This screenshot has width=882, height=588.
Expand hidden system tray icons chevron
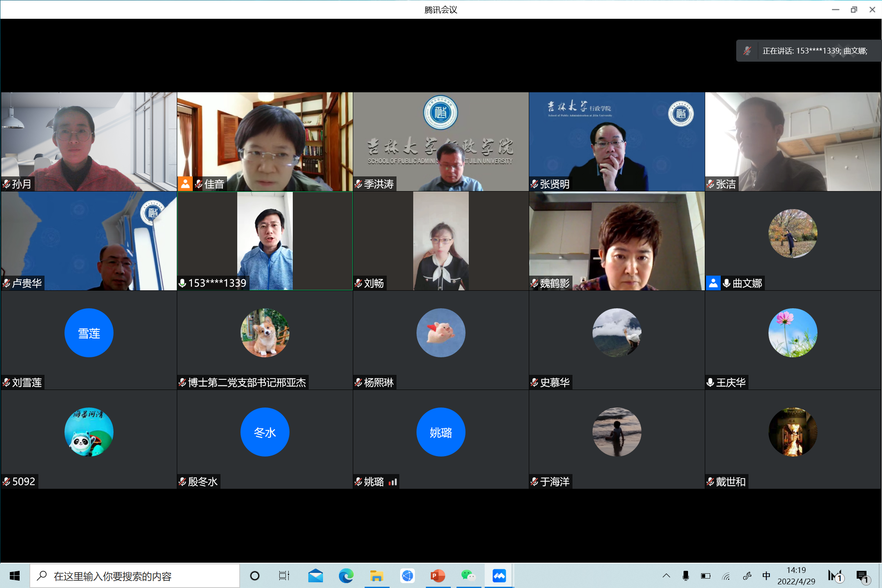666,576
